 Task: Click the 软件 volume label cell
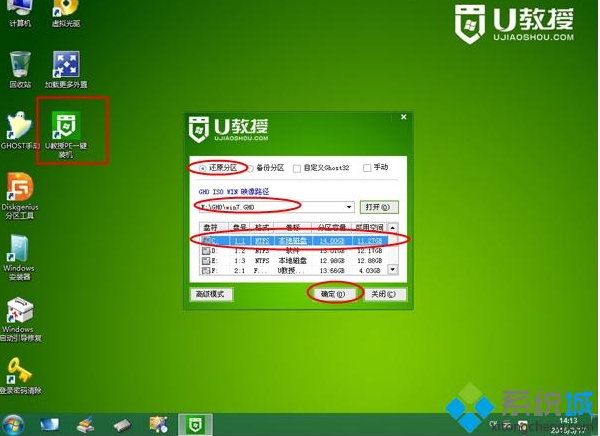292,251
